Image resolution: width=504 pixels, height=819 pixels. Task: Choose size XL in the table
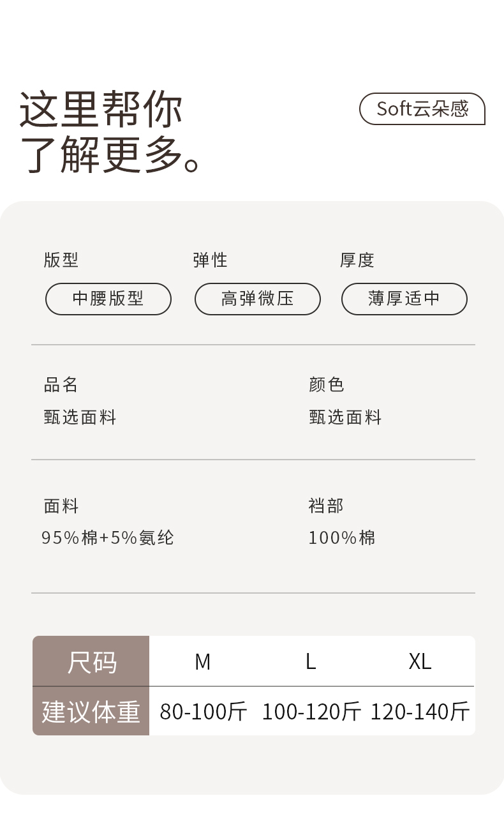(x=420, y=662)
